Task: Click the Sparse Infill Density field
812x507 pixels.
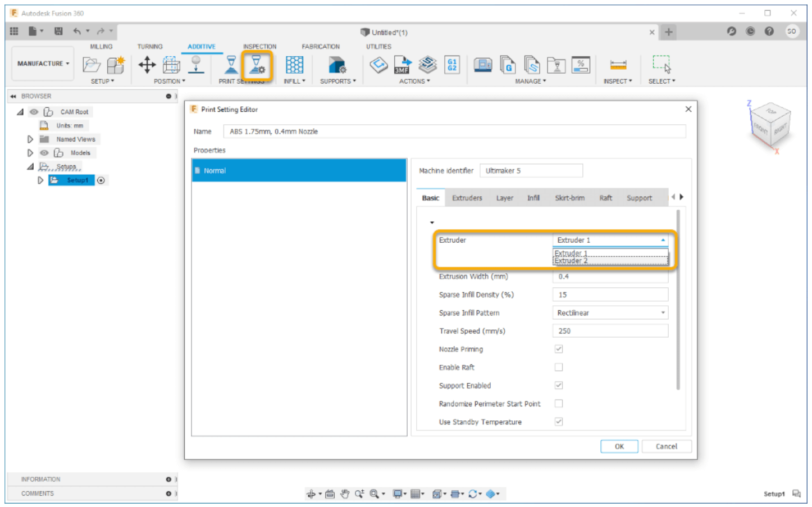Action: click(x=610, y=295)
